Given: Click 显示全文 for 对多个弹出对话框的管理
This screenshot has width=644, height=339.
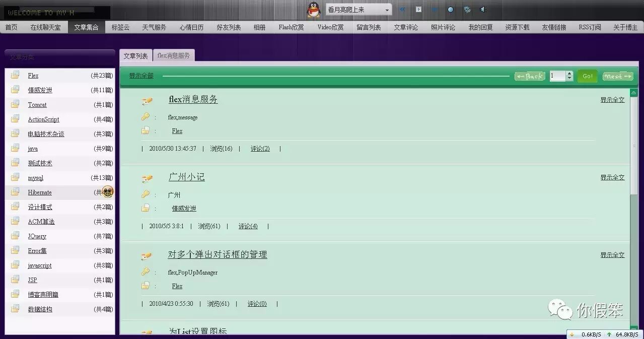Looking at the screenshot, I should tap(612, 255).
